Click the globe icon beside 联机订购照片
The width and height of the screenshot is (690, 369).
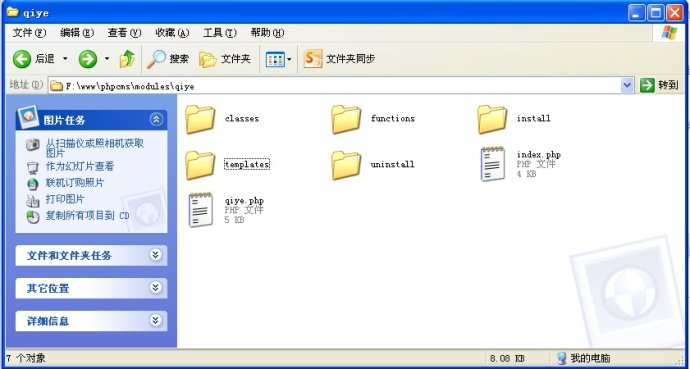coord(33,183)
